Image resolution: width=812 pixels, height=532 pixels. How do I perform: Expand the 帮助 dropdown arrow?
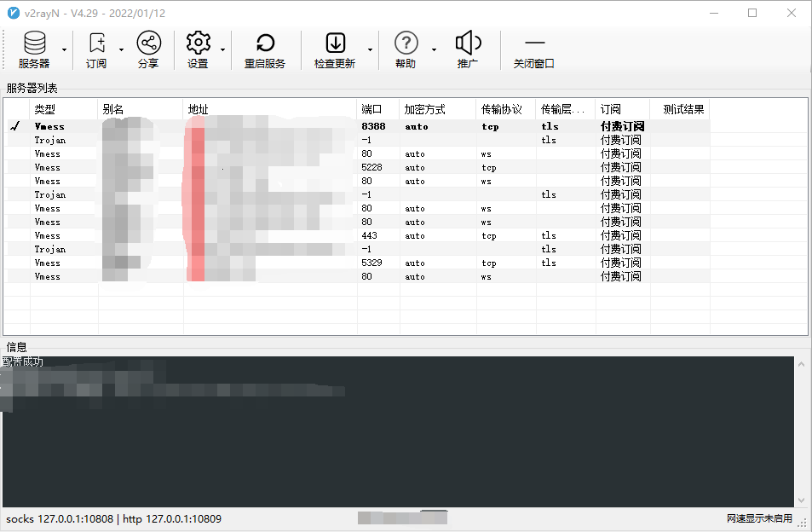(434, 49)
